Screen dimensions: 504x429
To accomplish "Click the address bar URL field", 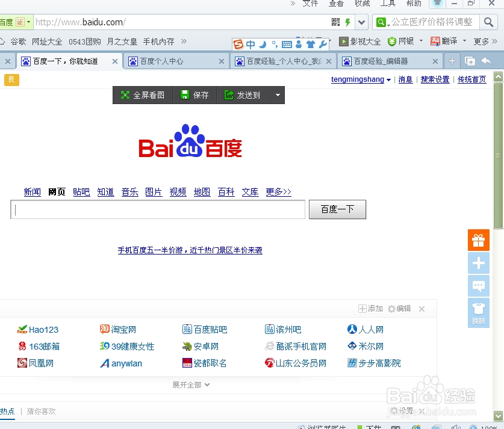I will 182,22.
